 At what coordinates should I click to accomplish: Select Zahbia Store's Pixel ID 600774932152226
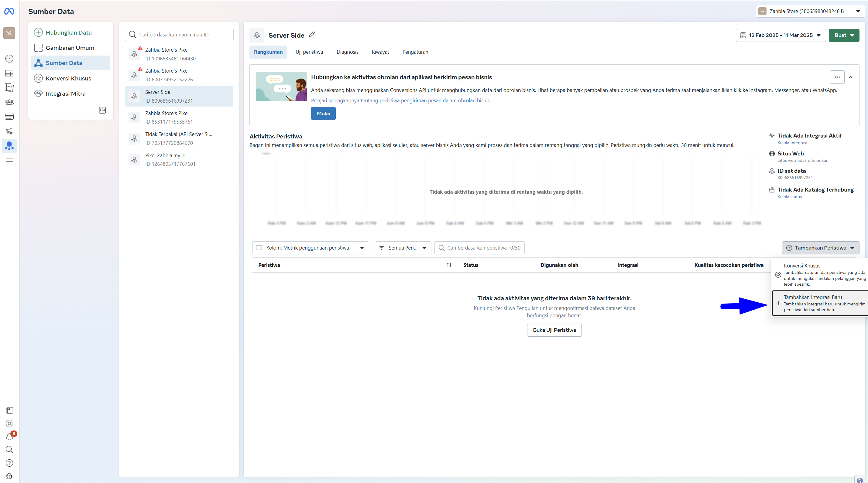(179, 75)
